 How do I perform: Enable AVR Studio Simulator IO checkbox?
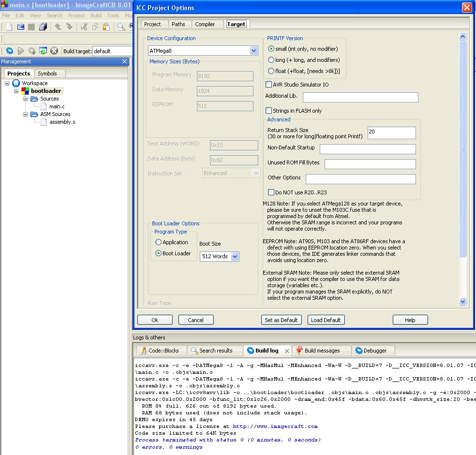[x=268, y=85]
